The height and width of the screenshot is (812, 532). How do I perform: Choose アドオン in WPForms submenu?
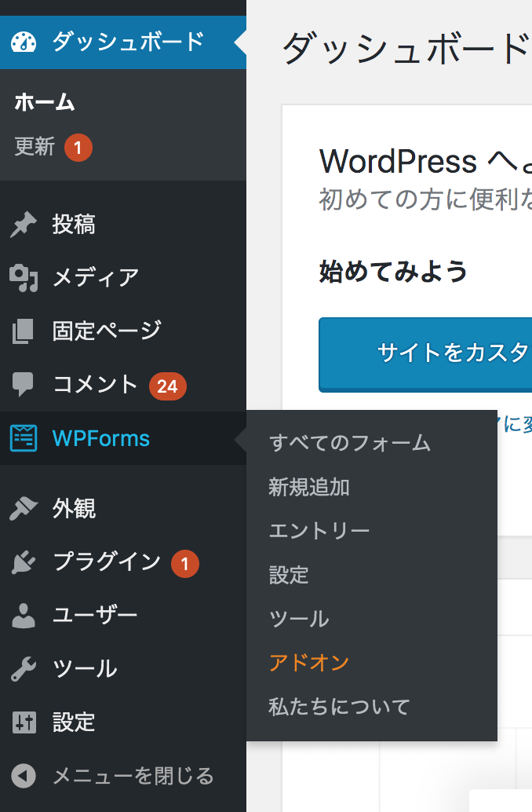[309, 663]
